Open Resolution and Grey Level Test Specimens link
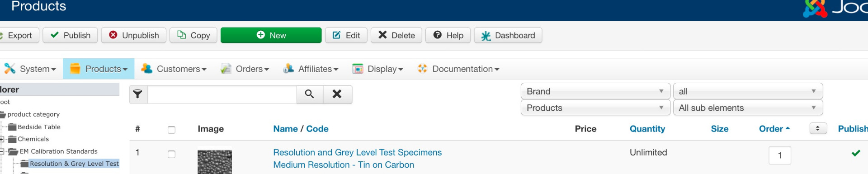Image resolution: width=868 pixels, height=174 pixels. [357, 153]
